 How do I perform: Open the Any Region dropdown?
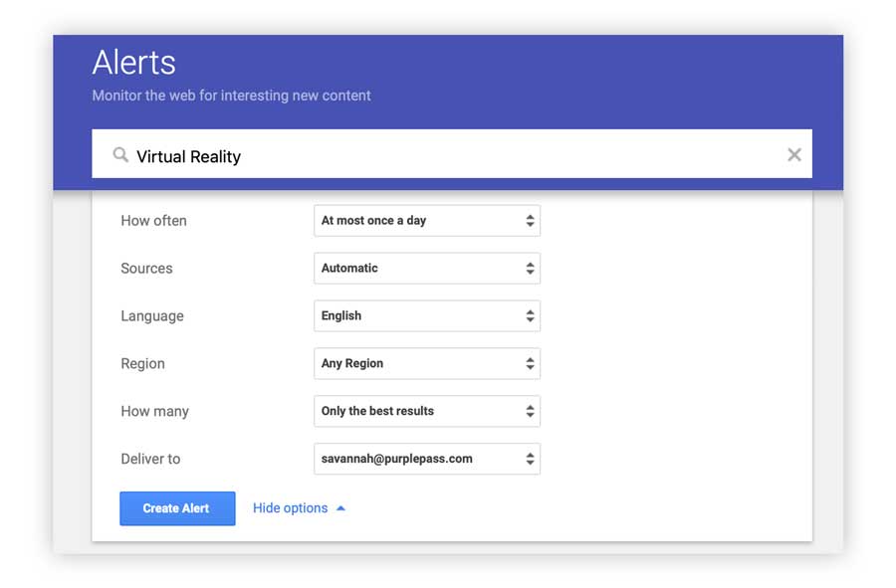pos(427,364)
